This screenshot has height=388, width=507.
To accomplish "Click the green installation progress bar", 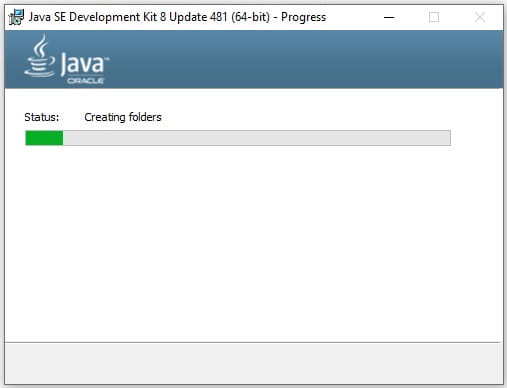I will click(238, 138).
